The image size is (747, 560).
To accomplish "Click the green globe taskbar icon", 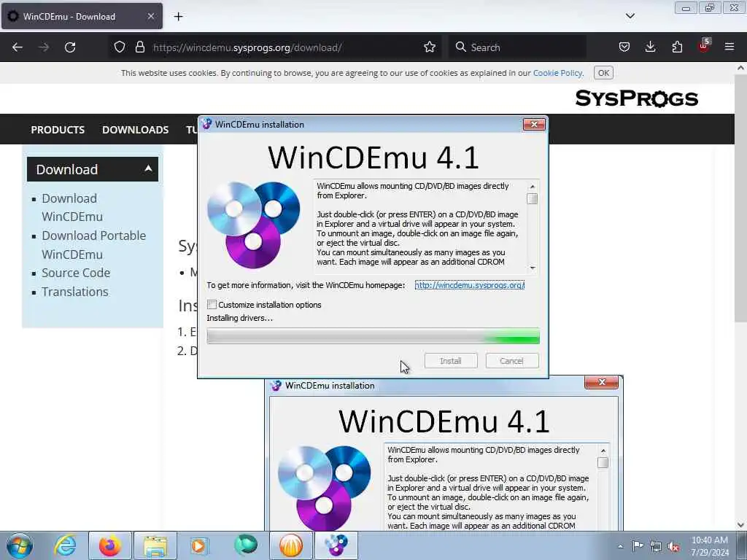I will [246, 545].
